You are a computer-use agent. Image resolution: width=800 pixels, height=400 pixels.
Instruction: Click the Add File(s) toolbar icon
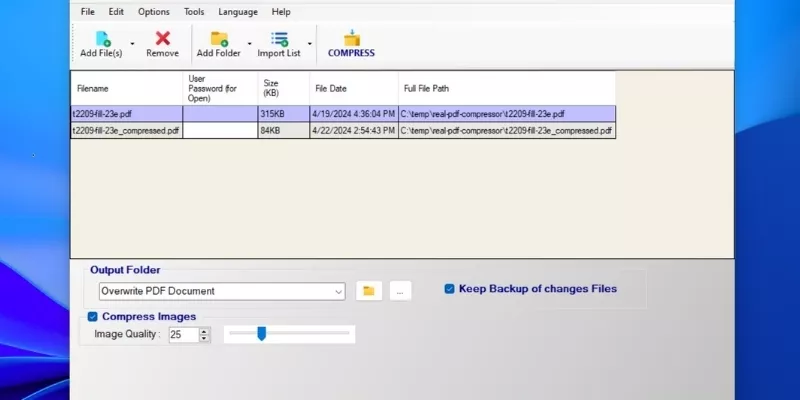(x=103, y=39)
